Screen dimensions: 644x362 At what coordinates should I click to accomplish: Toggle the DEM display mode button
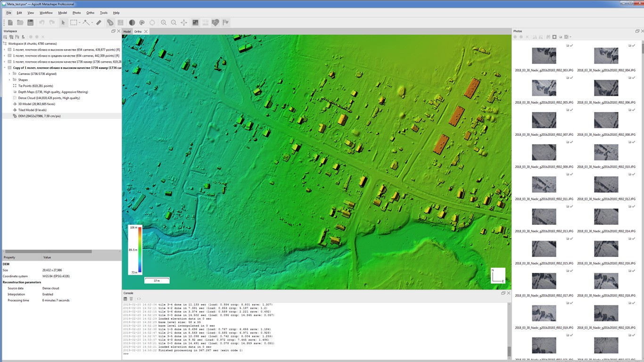tap(195, 23)
